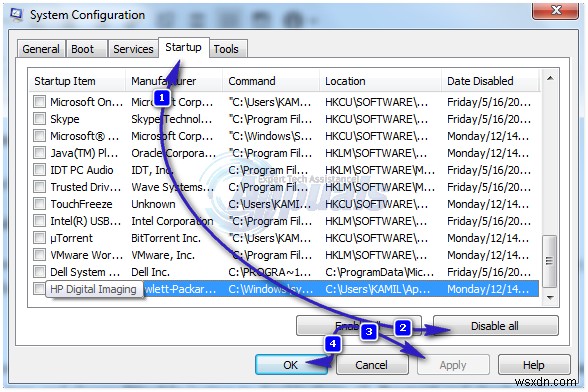The image size is (588, 392).
Task: Check the µTorrent startup checkbox
Action: click(39, 238)
